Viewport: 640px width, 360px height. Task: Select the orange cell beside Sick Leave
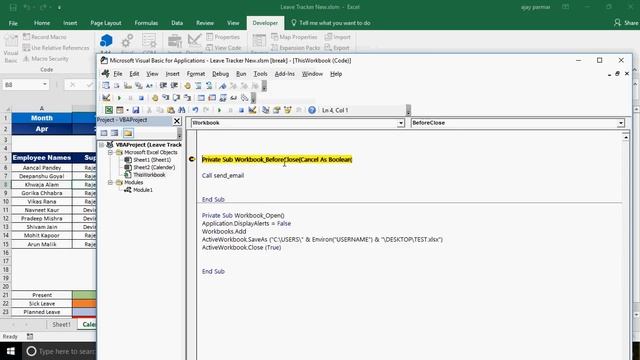click(x=84, y=303)
